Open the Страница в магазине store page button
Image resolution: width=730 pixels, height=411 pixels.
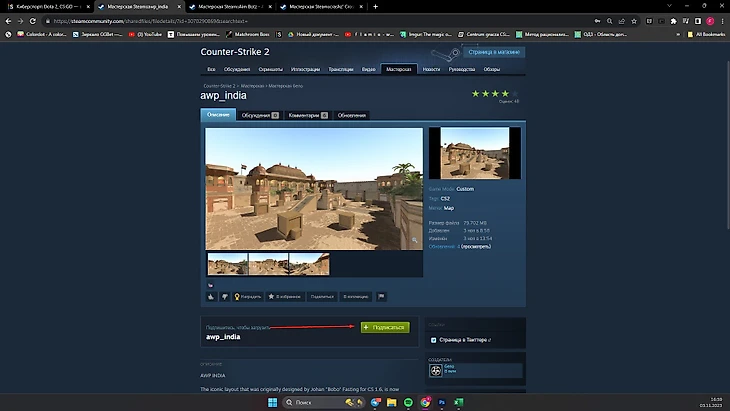[483, 51]
